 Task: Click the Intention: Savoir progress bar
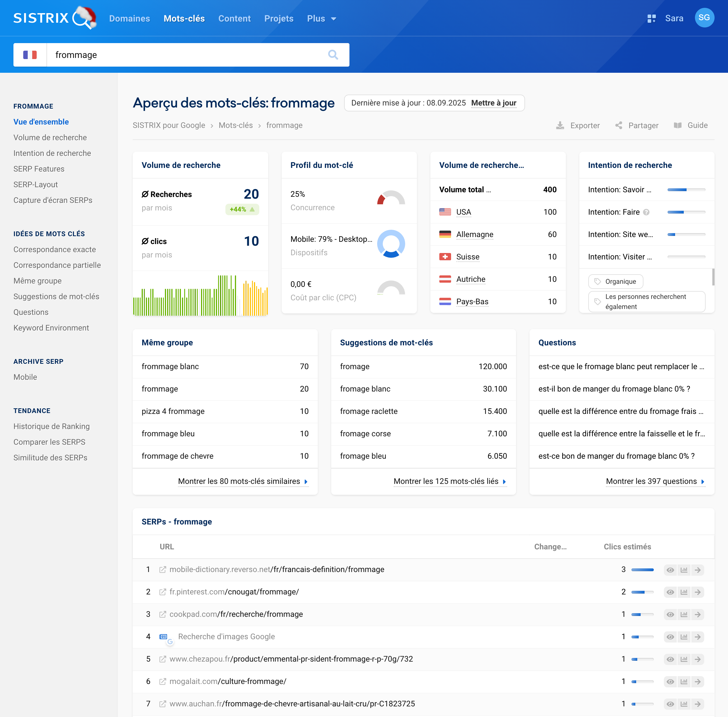[686, 190]
